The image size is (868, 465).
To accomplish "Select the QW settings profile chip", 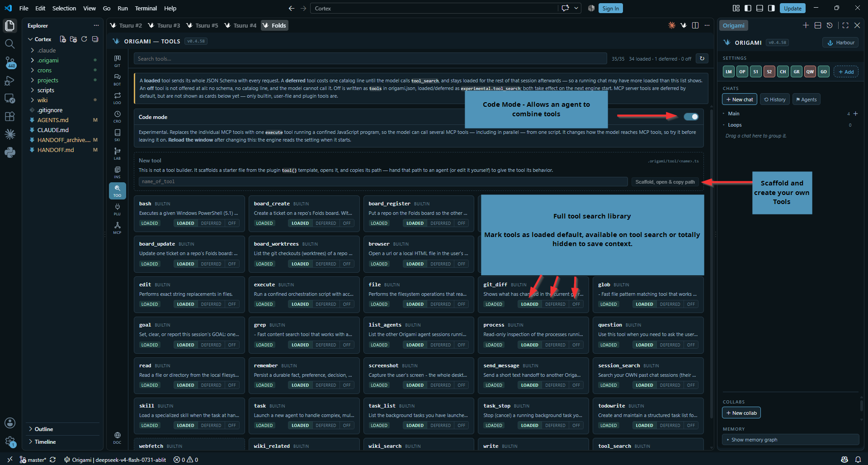I will 810,71.
